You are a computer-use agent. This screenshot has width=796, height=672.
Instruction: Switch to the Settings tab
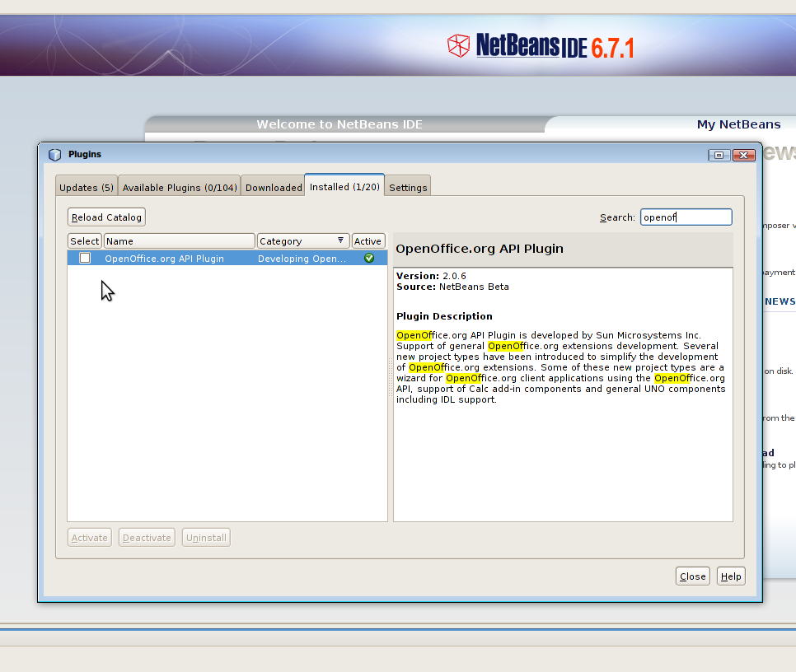(x=408, y=188)
